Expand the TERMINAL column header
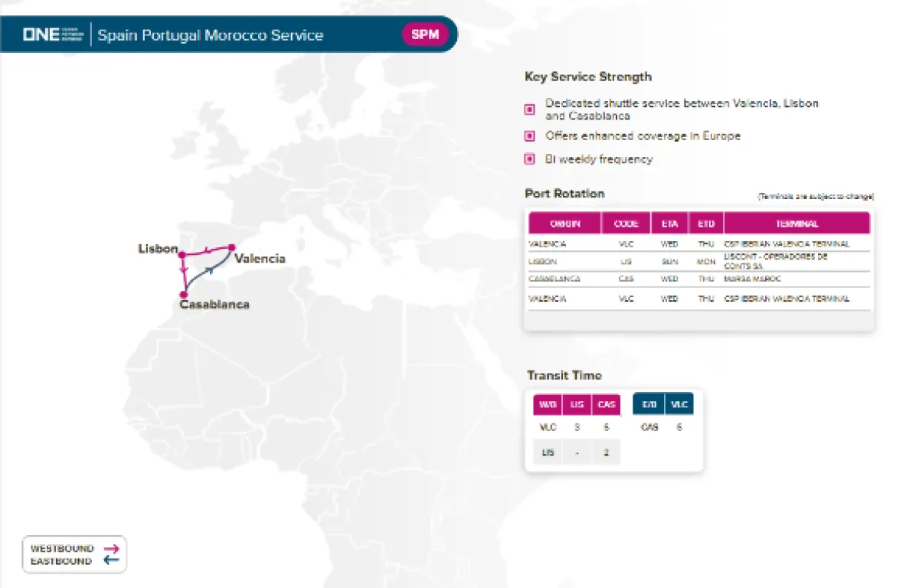 pos(797,223)
